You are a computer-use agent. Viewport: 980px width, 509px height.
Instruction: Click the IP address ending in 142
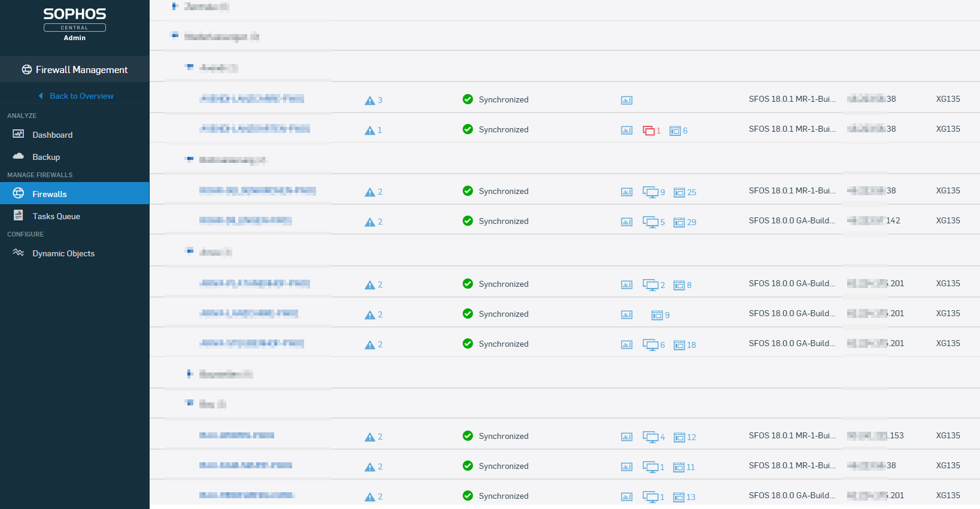[873, 220]
